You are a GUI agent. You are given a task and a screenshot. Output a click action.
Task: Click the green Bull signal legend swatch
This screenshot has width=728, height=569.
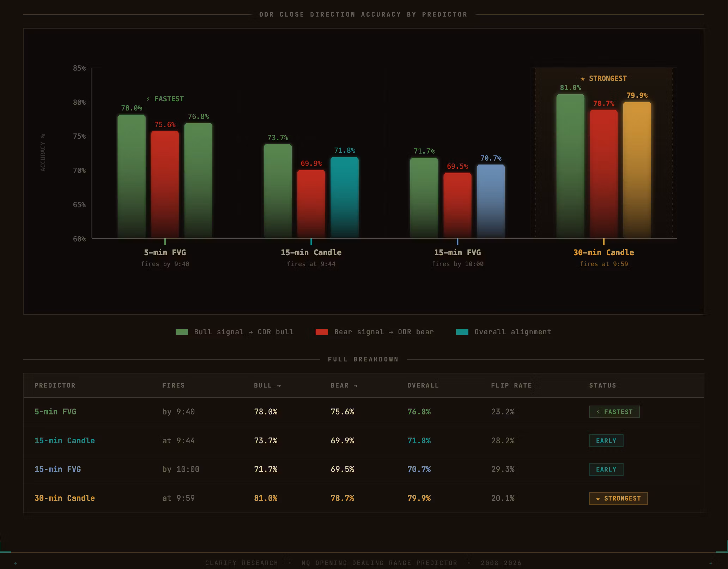182,332
